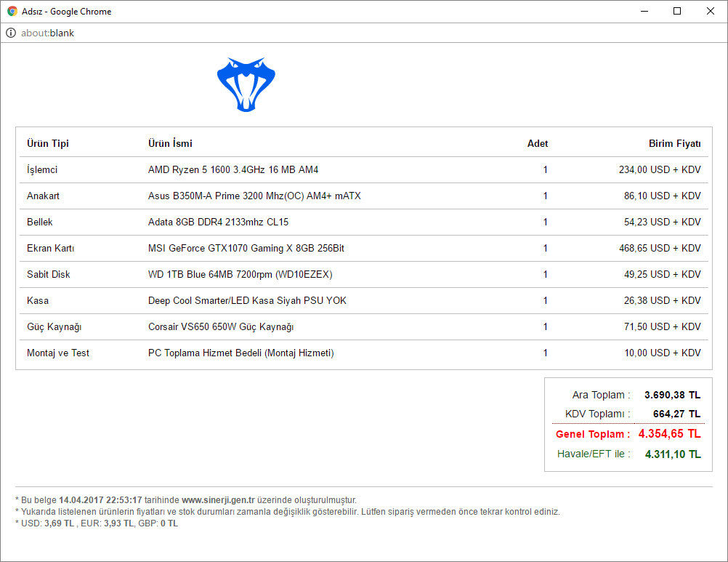Viewport: 728px width, 562px height.
Task: Click the 10,00 USD + KDV price
Action: click(x=663, y=353)
